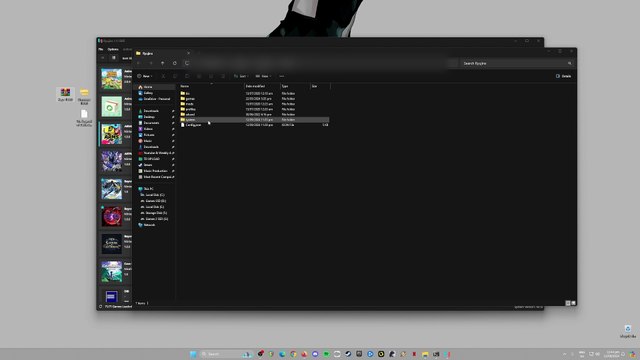Open Google Chrome from the taskbar
The height and width of the screenshot is (360, 640).
click(x=293, y=354)
